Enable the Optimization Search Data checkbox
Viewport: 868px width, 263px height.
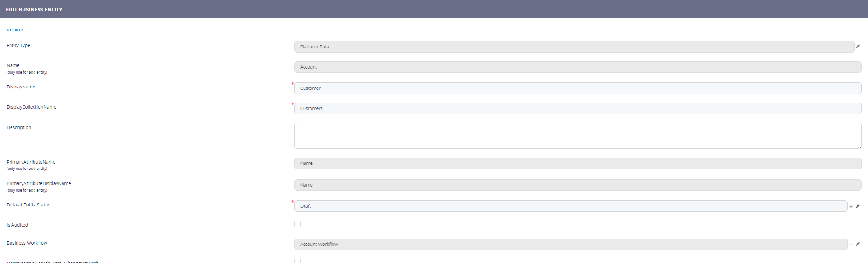(x=298, y=261)
